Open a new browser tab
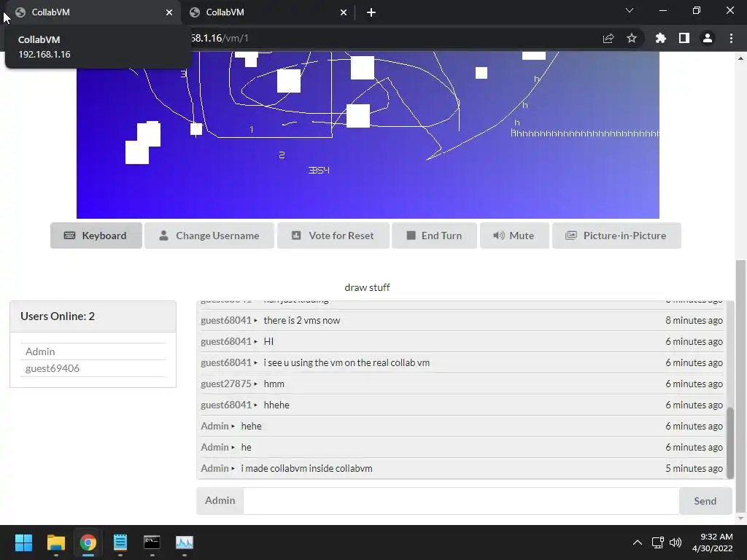 [371, 12]
